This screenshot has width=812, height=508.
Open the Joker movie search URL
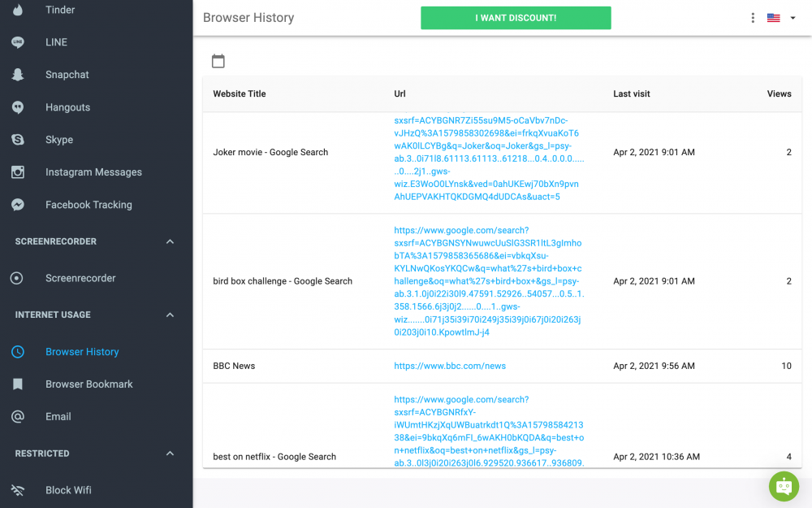coord(489,158)
